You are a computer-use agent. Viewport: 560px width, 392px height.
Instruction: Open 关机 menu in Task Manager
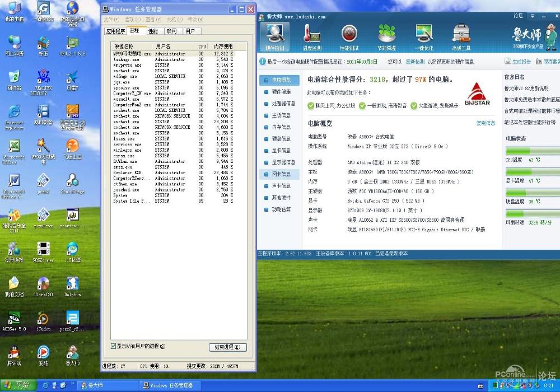point(174,20)
